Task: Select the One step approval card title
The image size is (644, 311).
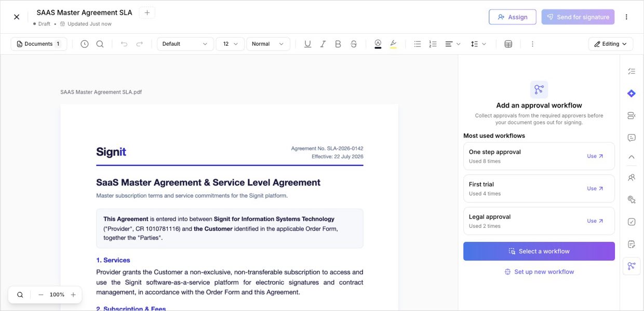Action: [494, 152]
